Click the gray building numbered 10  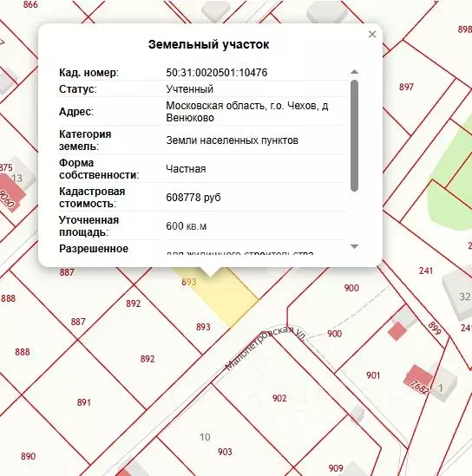[205, 437]
